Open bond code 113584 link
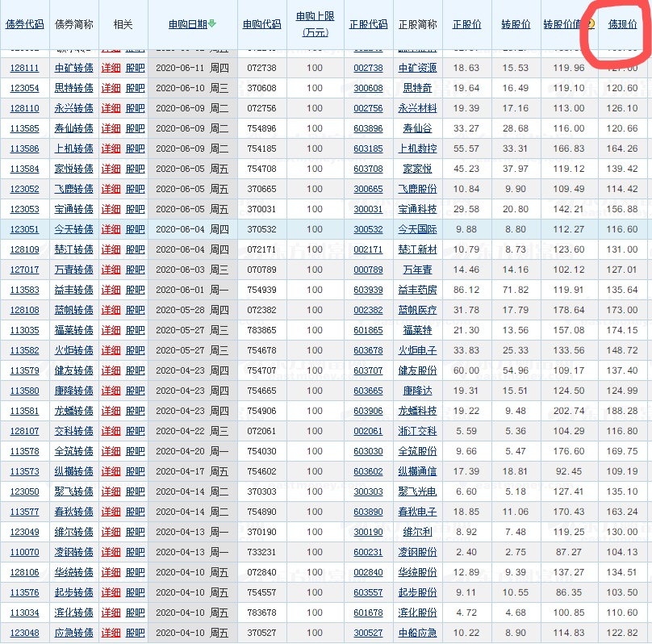 click(24, 169)
